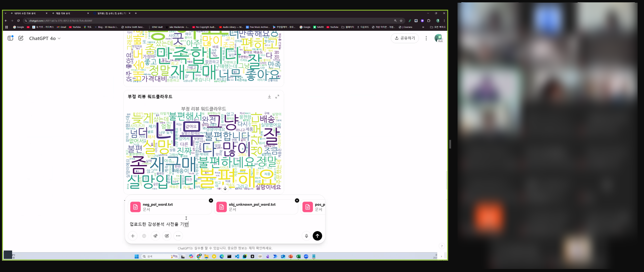
Task: Open the obj_unknown_pol_word.txt attachment chip
Action: point(256,207)
